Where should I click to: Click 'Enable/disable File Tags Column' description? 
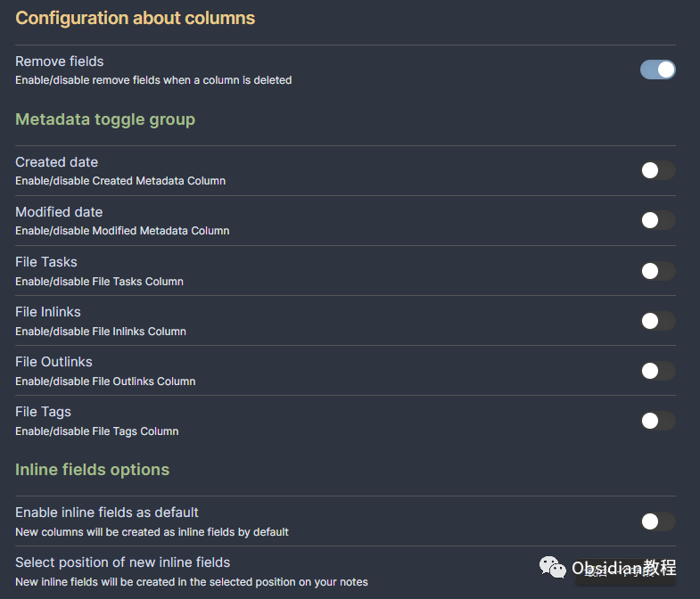[x=97, y=431]
